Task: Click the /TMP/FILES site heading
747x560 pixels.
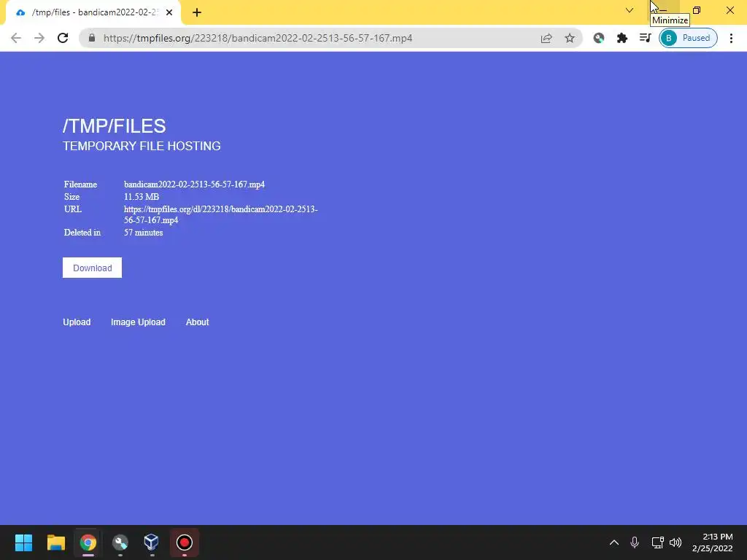Action: (115, 125)
